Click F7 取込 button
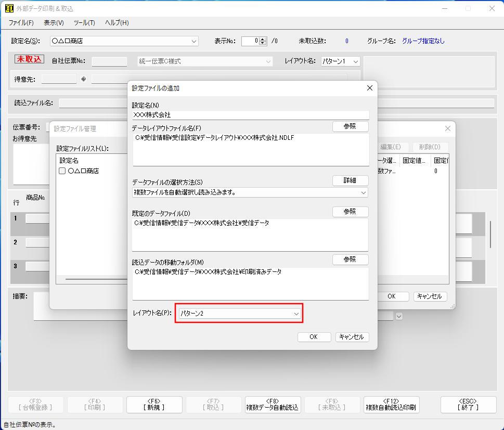The image size is (504, 430). 213,405
